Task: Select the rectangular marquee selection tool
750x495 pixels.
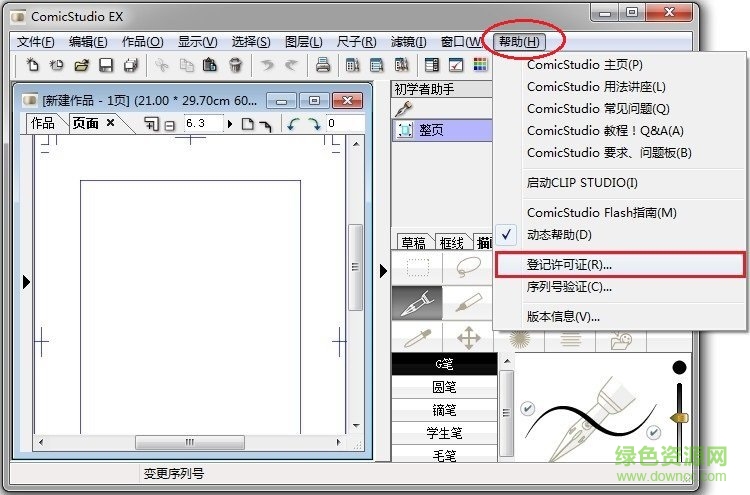Action: pos(418,268)
